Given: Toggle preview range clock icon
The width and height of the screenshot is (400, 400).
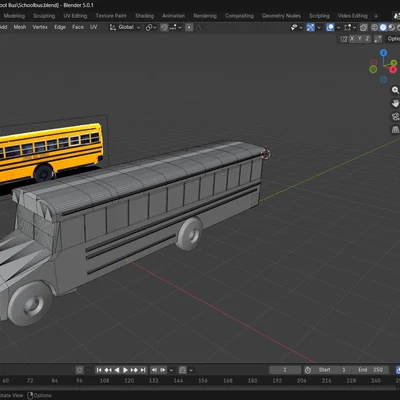Looking at the screenshot, I should click(308, 370).
